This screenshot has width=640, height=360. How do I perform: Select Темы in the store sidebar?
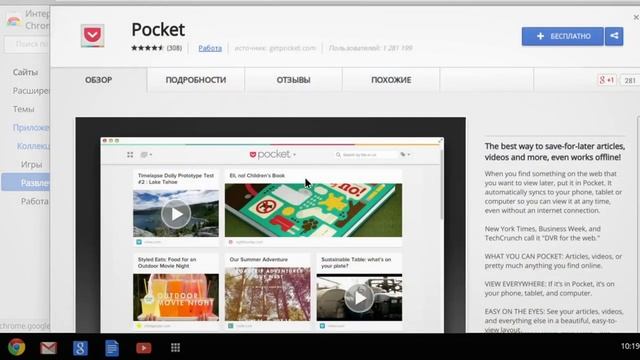(x=23, y=109)
